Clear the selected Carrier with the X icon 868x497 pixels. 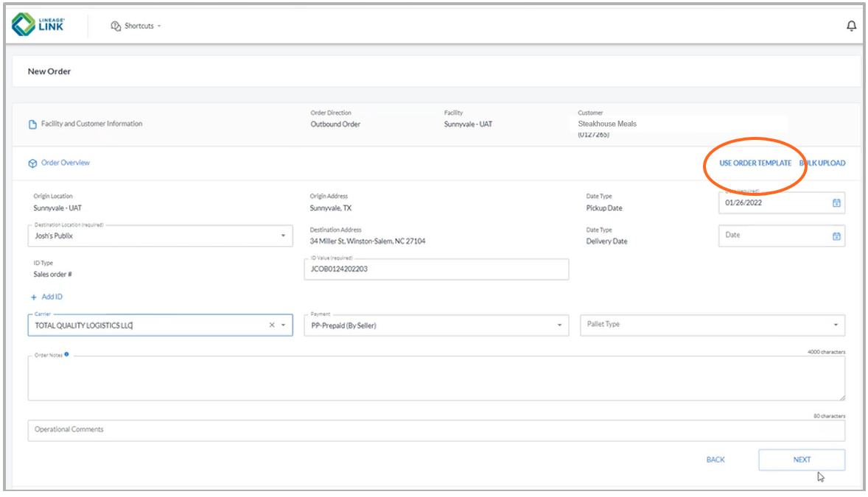[x=270, y=325]
